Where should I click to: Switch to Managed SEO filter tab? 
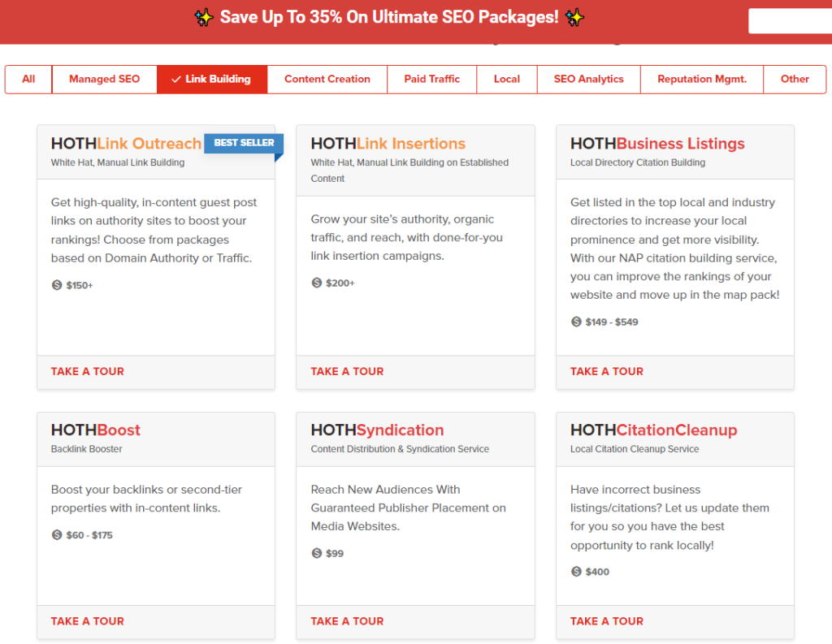click(104, 80)
